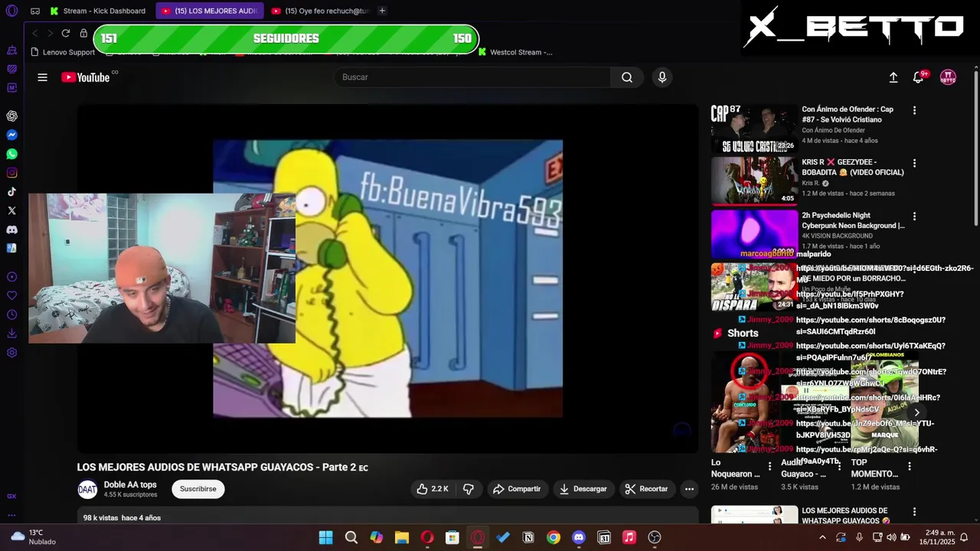Like the video (2.2 K)
This screenshot has width=980, height=551.
tap(432, 489)
